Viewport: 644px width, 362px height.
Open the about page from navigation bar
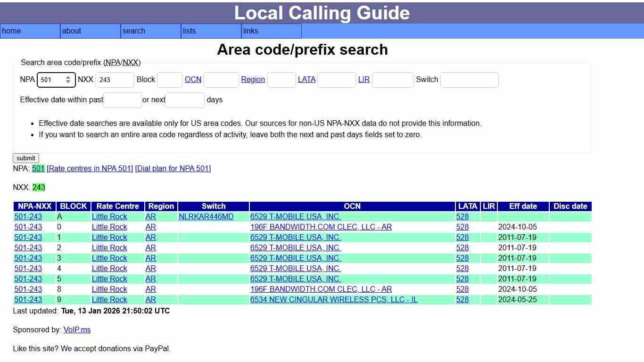72,31
